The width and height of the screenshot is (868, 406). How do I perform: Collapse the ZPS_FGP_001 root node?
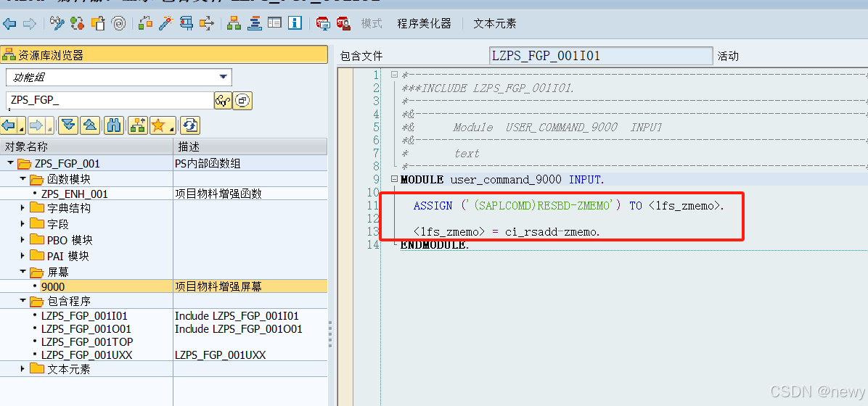[x=11, y=163]
